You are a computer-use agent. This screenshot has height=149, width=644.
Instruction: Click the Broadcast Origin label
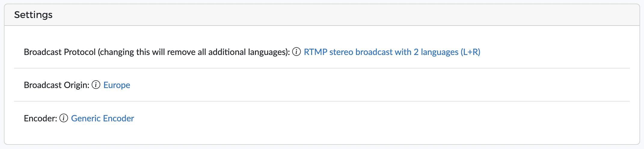[x=57, y=85]
